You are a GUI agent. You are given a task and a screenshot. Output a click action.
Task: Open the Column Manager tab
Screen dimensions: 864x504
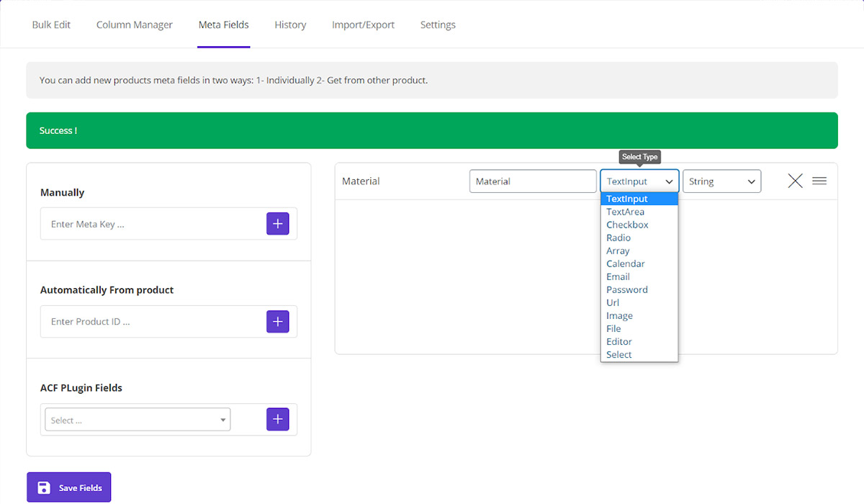(x=135, y=24)
